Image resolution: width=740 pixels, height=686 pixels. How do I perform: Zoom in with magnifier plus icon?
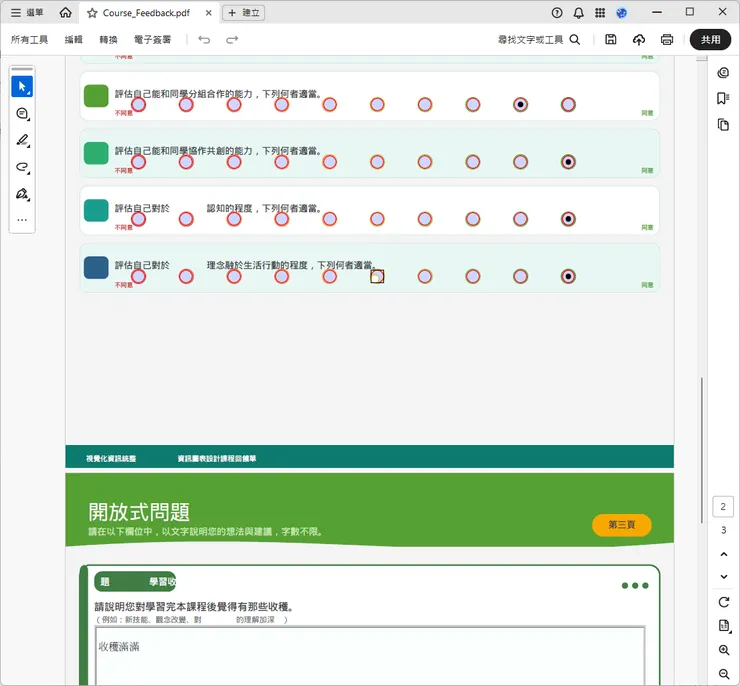[x=723, y=650]
